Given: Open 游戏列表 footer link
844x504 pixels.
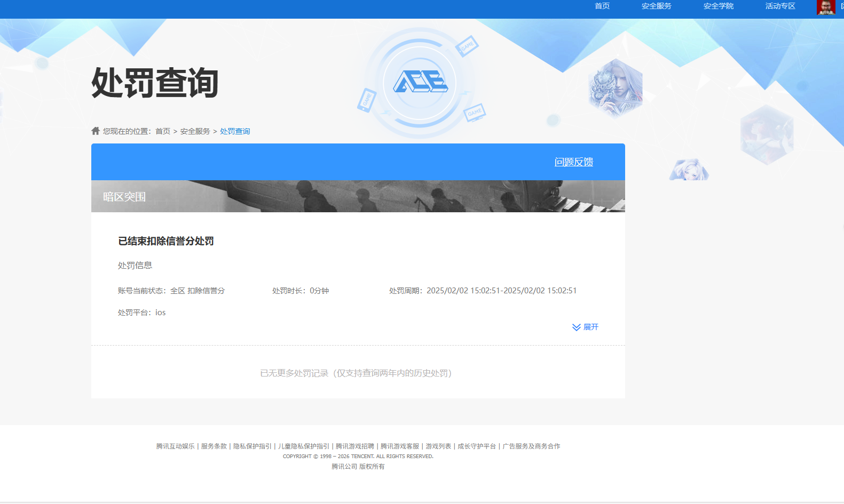Looking at the screenshot, I should (438, 446).
